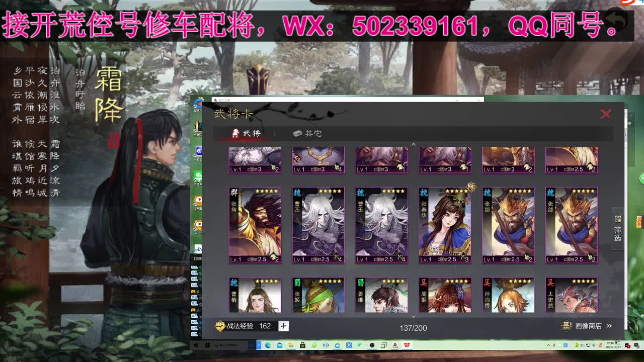The image size is (644, 362).
Task: Switch to the 武将 tab
Action: [x=246, y=133]
